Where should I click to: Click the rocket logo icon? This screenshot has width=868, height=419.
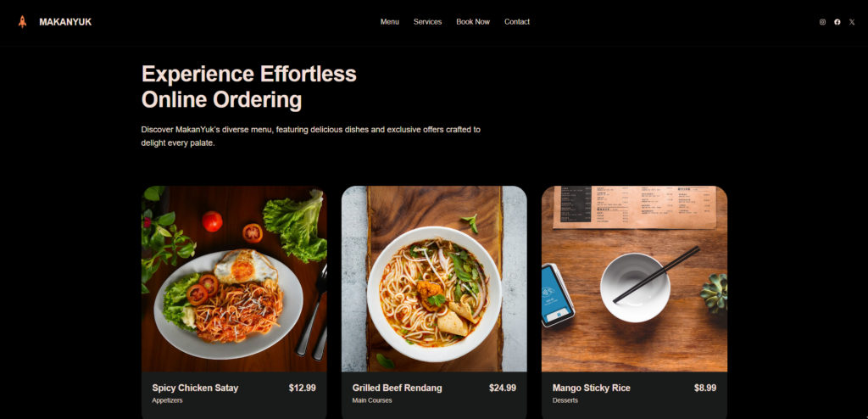(22, 22)
